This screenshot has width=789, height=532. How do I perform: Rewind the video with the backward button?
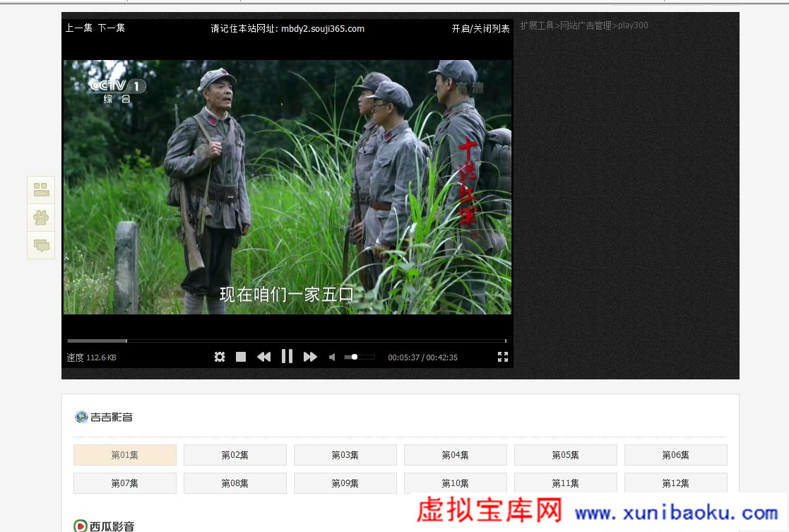pos(263,357)
